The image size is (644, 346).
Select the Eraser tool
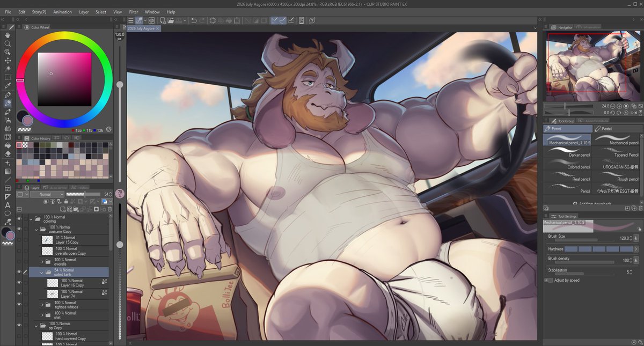(8, 153)
